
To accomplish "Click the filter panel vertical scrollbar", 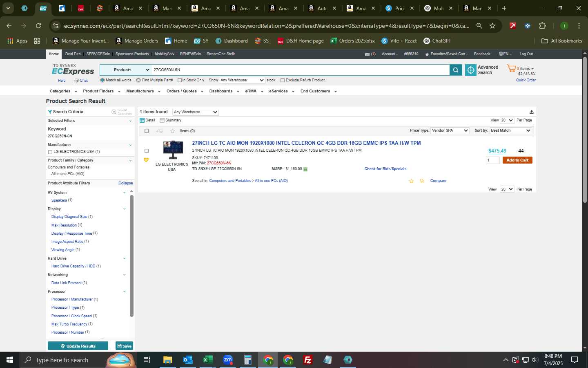I will pyautogui.click(x=131, y=256).
